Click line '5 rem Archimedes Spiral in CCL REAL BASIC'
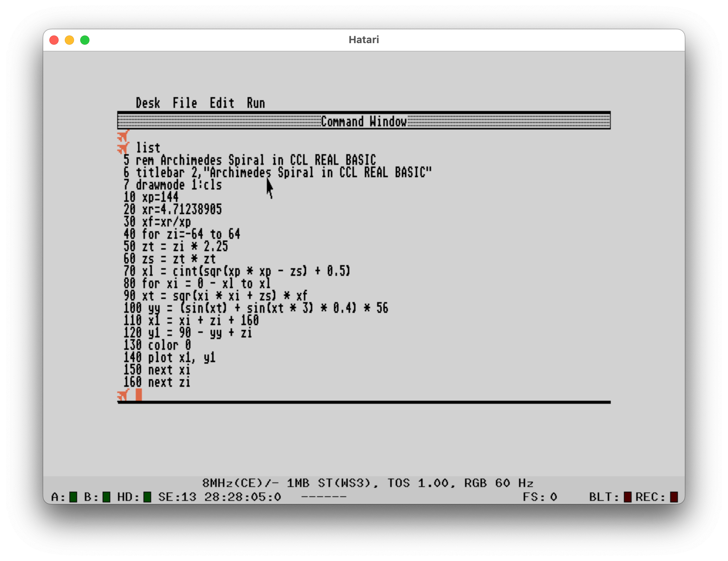 (249, 160)
